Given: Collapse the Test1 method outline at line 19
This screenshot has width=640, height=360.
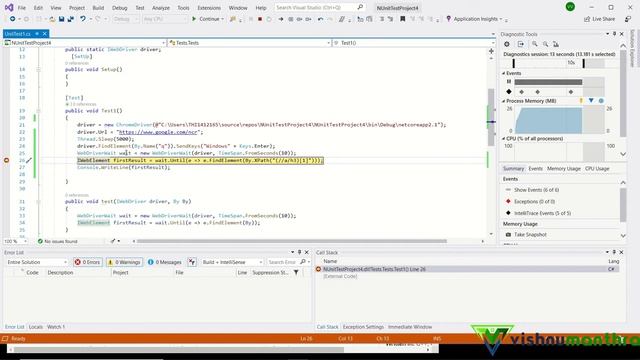Looking at the screenshot, I should coord(38,111).
